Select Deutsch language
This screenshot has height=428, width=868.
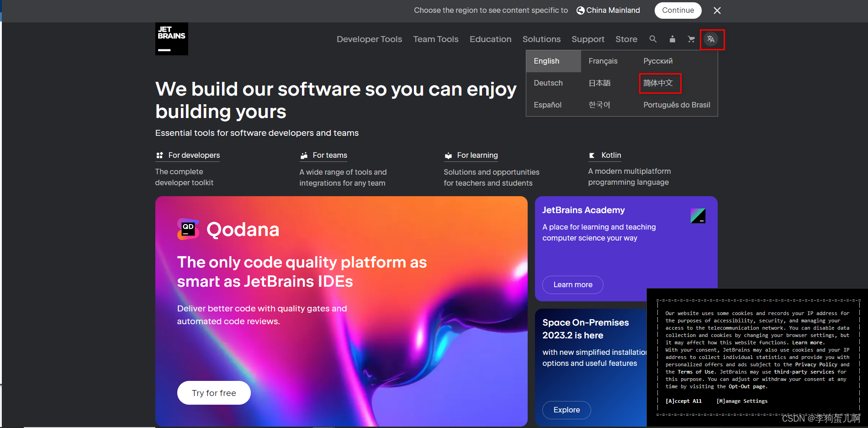548,83
